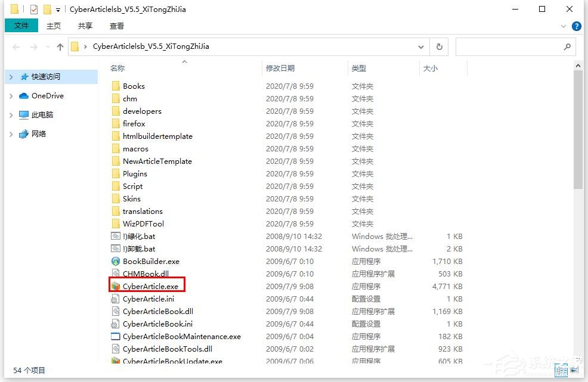Image resolution: width=588 pixels, height=382 pixels.
Task: Open the 文件 menu
Action: (x=21, y=26)
